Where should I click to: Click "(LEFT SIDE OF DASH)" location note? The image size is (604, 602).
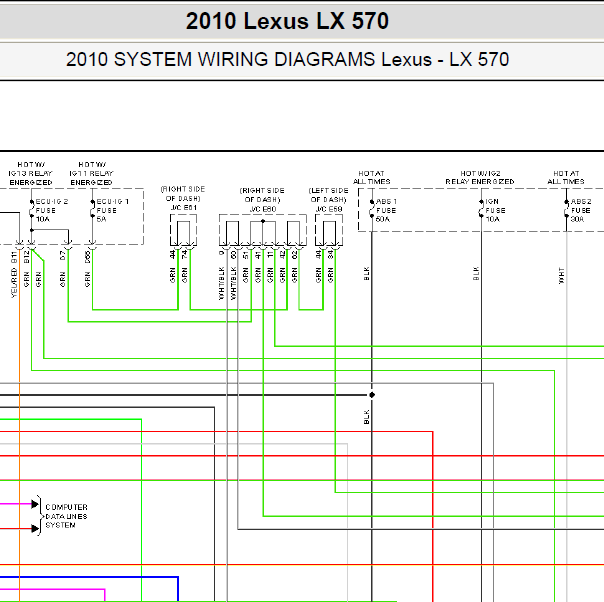pyautogui.click(x=329, y=195)
